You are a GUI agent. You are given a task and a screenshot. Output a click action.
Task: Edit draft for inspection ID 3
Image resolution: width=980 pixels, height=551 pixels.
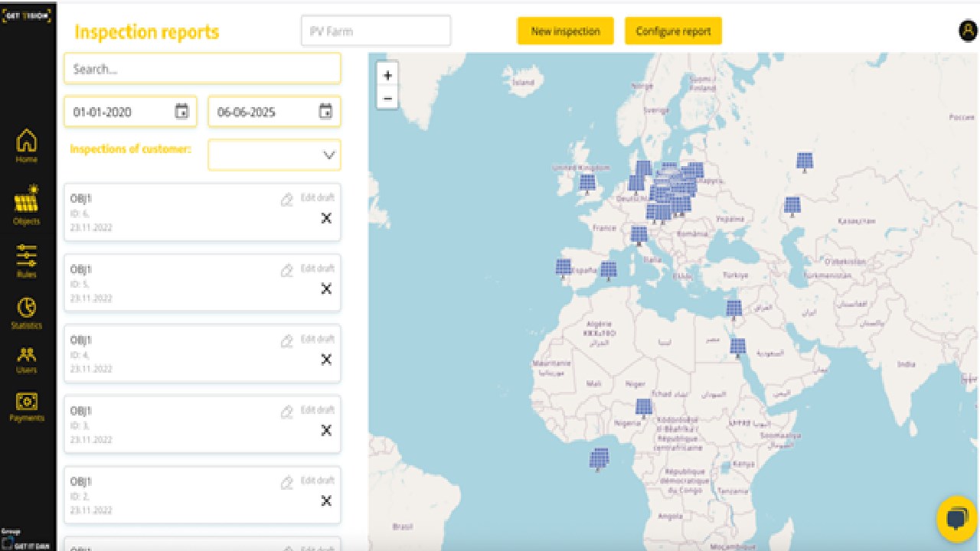pyautogui.click(x=308, y=410)
